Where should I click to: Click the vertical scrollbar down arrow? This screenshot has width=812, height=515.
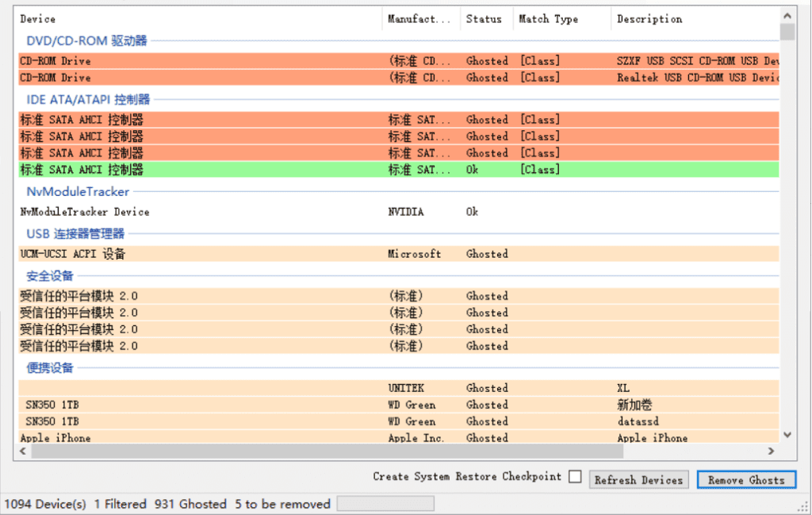[787, 435]
